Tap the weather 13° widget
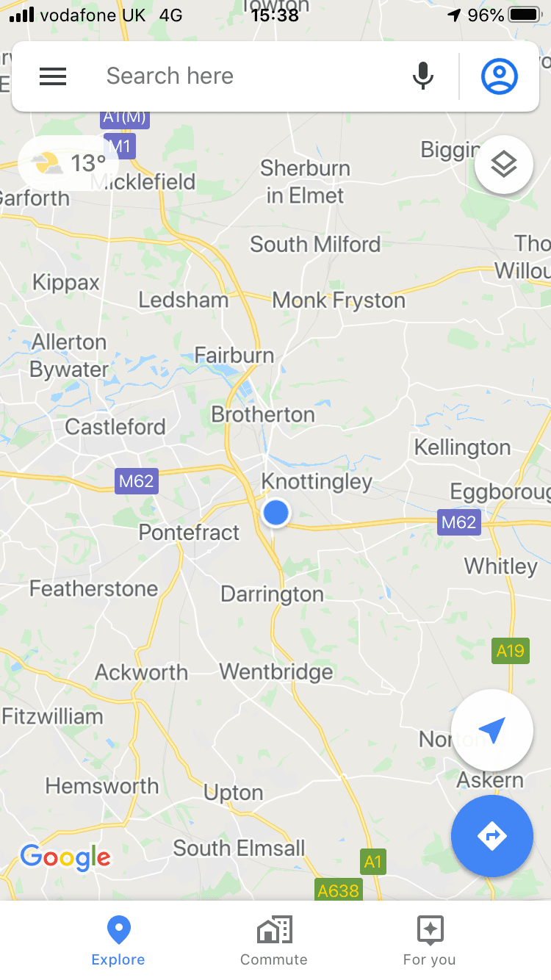This screenshot has width=551, height=980. pos(68,162)
